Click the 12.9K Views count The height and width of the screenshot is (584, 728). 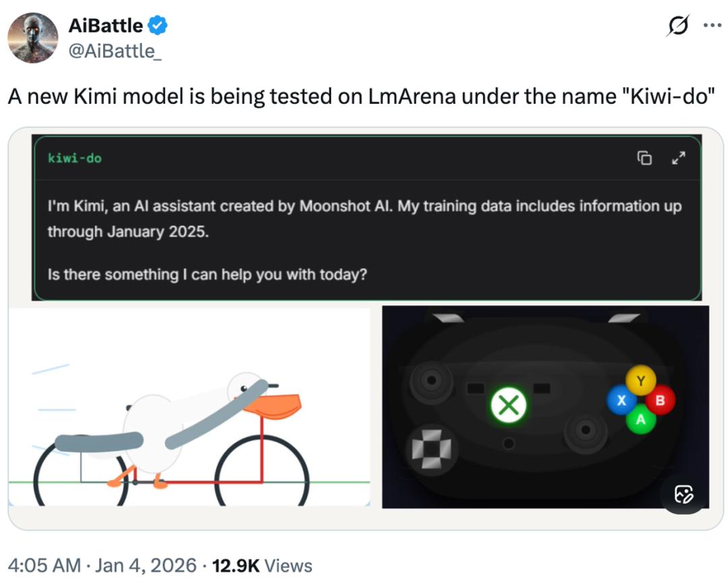click(x=262, y=565)
